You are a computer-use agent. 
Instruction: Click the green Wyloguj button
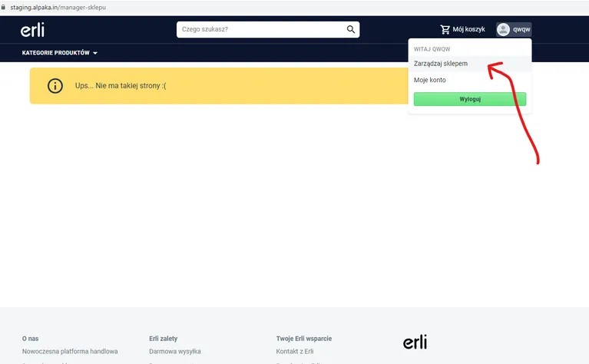[470, 99]
